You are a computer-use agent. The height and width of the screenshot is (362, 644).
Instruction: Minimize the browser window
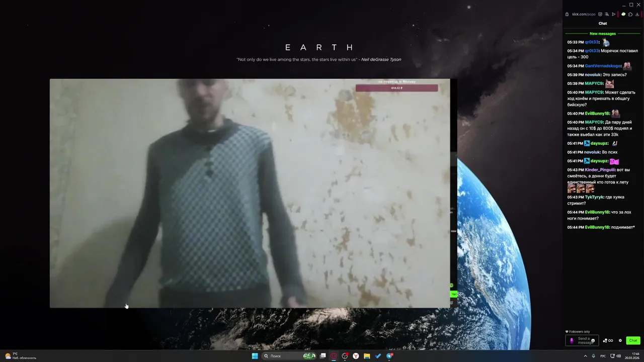tap(624, 5)
